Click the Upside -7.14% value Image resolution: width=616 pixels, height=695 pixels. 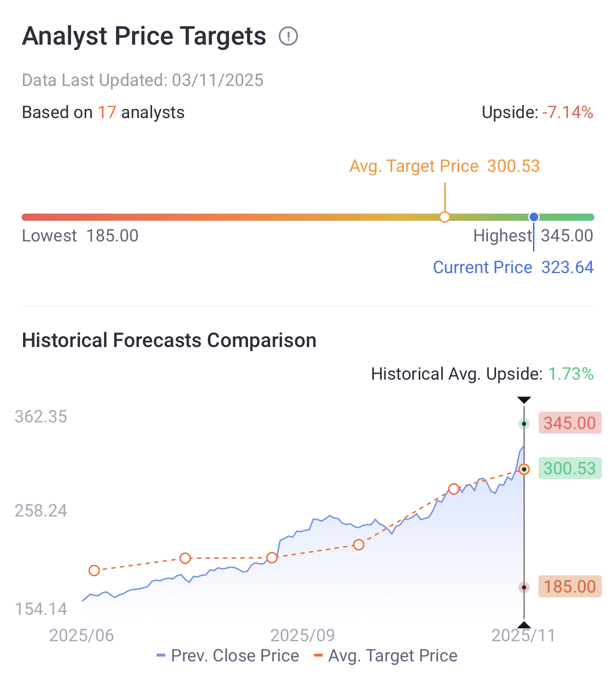click(x=568, y=112)
